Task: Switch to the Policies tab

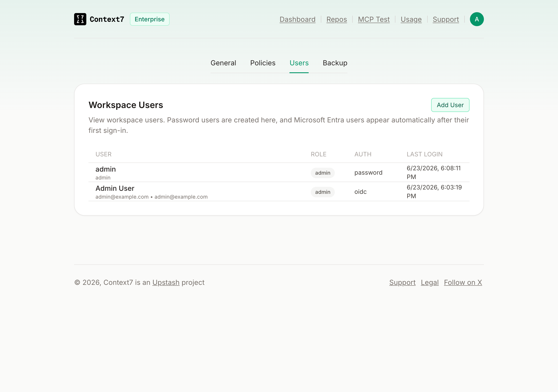Action: coord(263,63)
